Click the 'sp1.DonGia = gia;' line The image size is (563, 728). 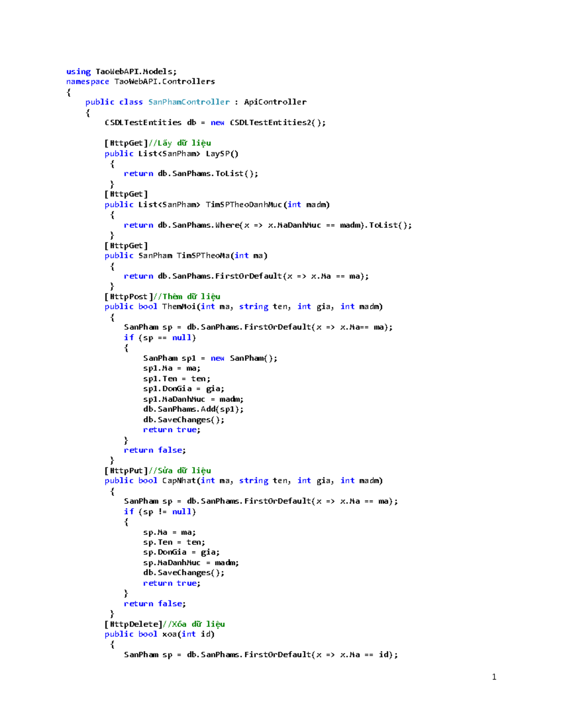point(184,389)
